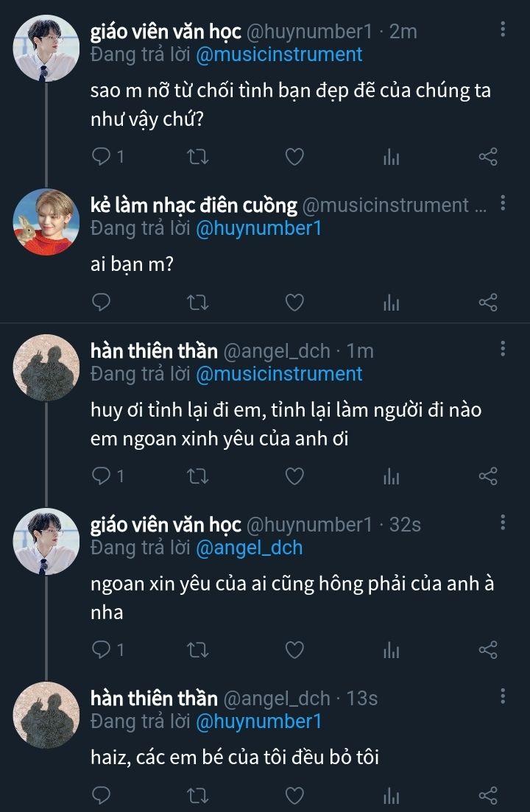Screen dimensions: 530x812
Task: Reply to the "ngoan xin yêu" tweet
Action: point(102,649)
